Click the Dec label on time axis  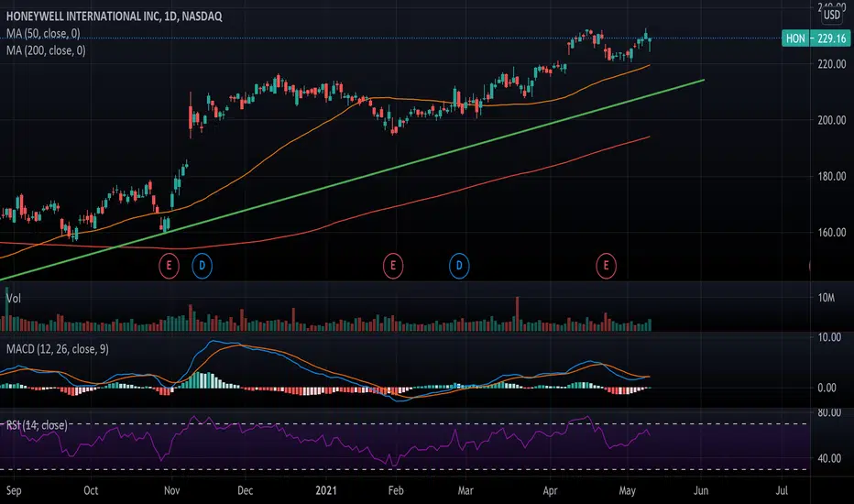[x=245, y=490]
